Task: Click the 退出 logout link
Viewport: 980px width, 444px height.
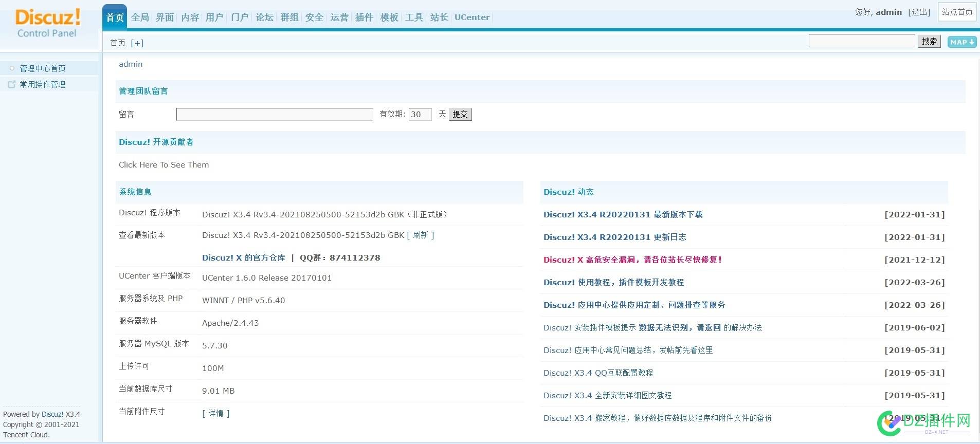Action: point(919,12)
